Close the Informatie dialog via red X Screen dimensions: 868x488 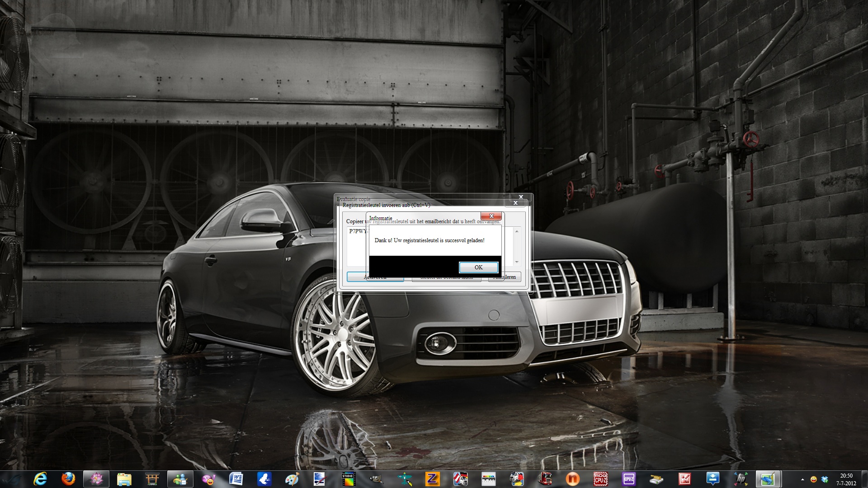[x=491, y=216]
